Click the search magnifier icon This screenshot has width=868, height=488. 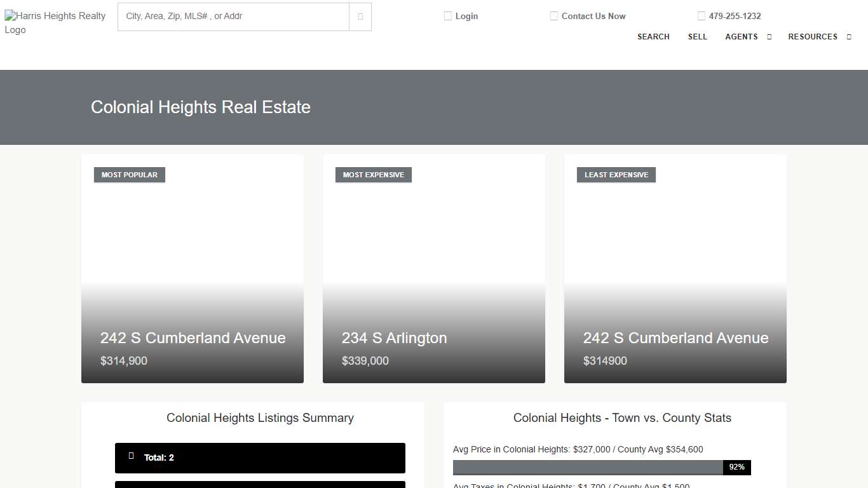[360, 17]
